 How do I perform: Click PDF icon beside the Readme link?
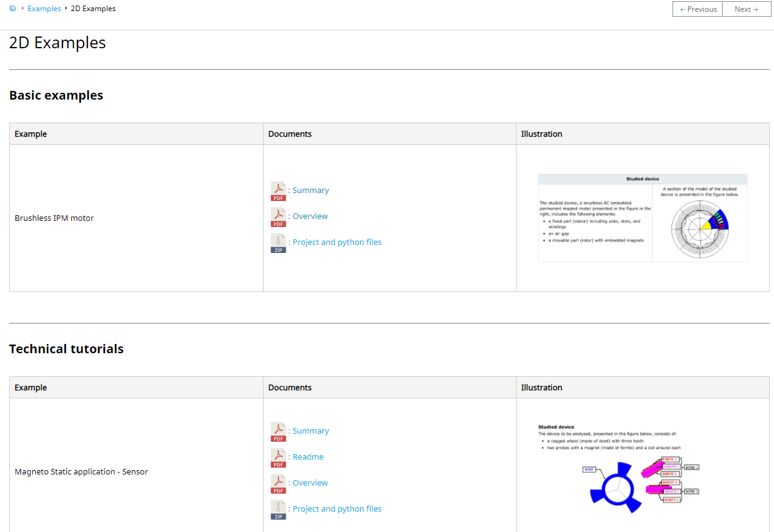[278, 458]
